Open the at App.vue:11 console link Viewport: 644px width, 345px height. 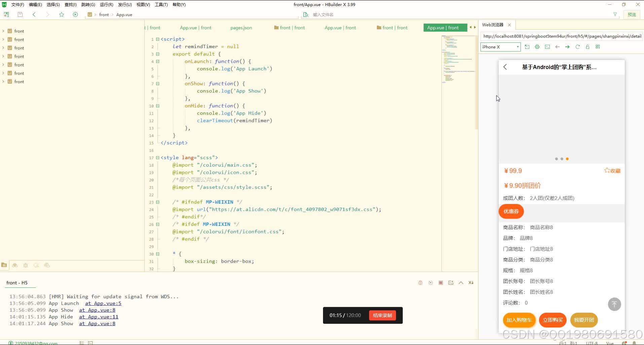[x=99, y=317]
